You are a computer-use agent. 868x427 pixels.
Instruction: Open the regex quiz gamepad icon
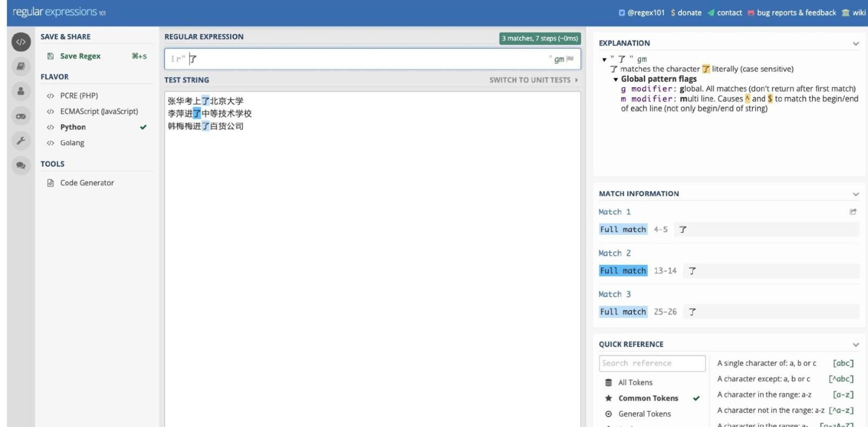[21, 116]
